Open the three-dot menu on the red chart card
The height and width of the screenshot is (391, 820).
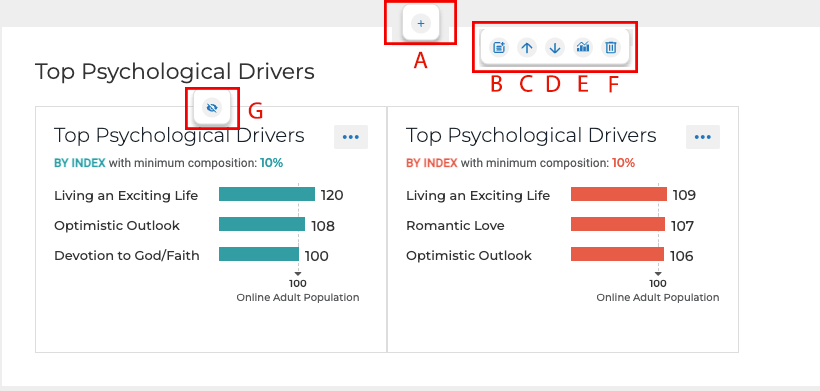703,137
